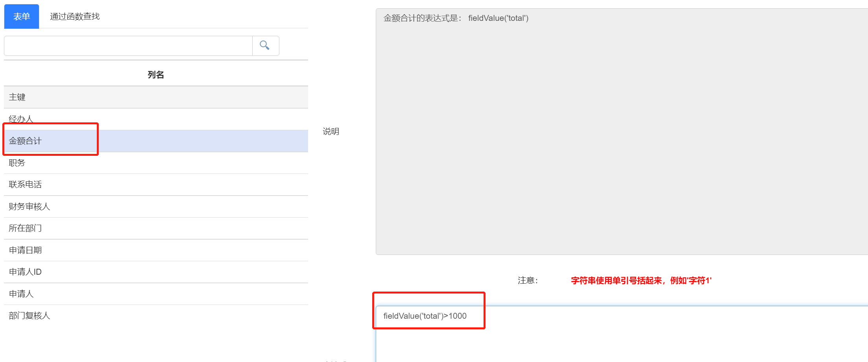
Task: Select the 经办人 column row
Action: pos(156,119)
